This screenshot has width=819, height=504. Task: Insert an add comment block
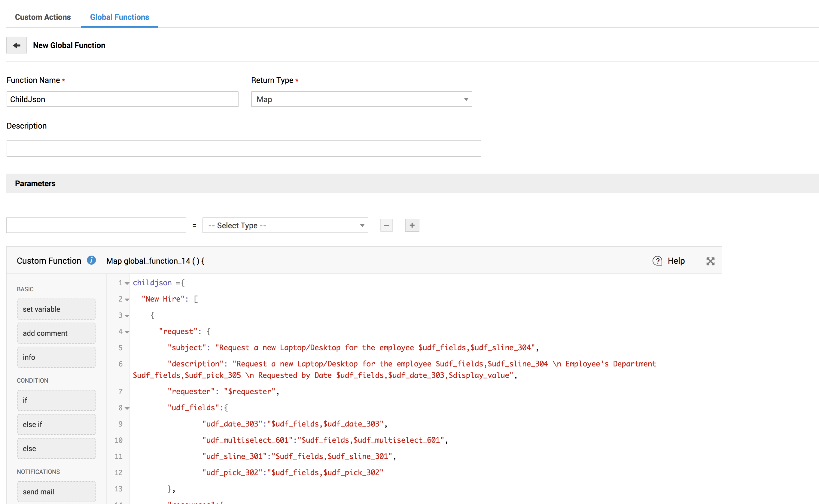point(56,333)
